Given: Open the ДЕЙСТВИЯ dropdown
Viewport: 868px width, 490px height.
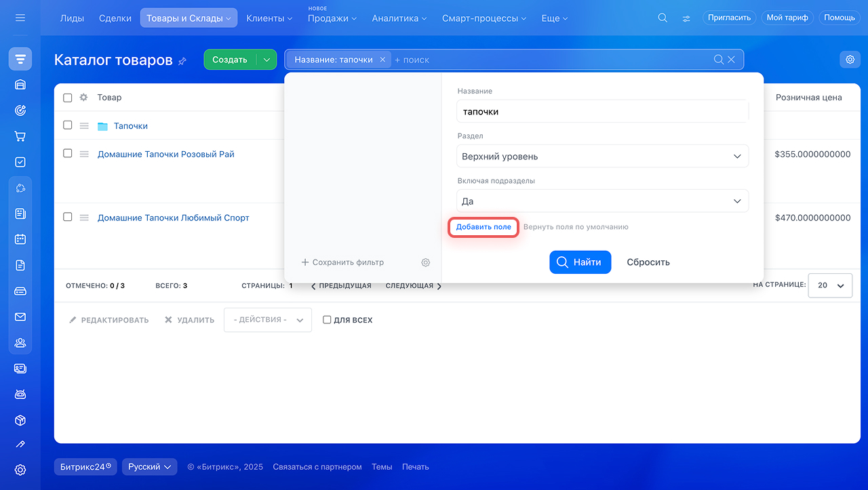Looking at the screenshot, I should [x=268, y=320].
